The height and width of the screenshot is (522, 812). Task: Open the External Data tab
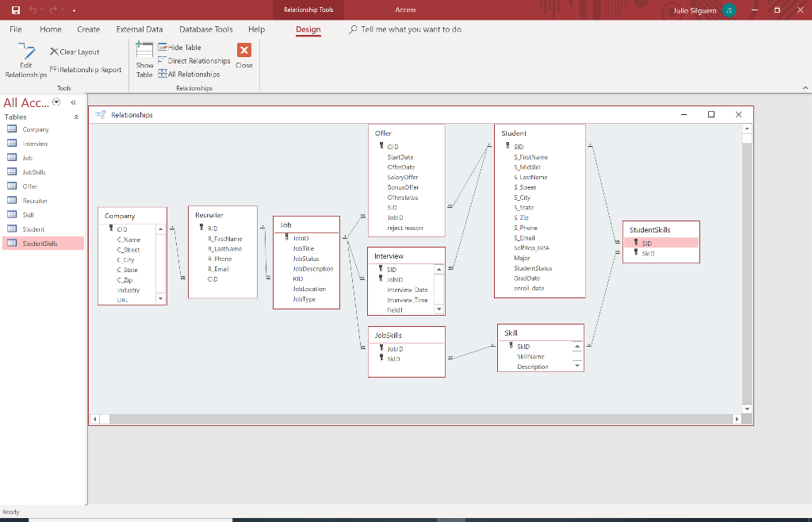[140, 29]
